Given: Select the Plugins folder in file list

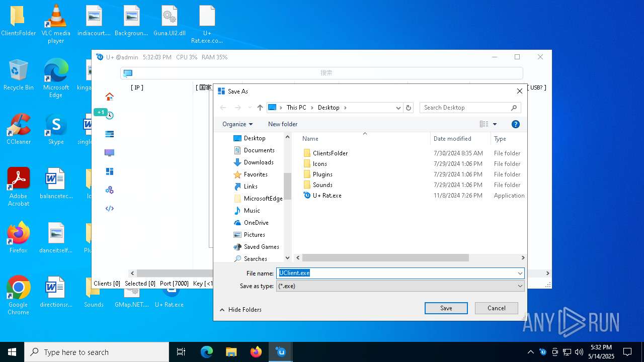Looking at the screenshot, I should [323, 174].
